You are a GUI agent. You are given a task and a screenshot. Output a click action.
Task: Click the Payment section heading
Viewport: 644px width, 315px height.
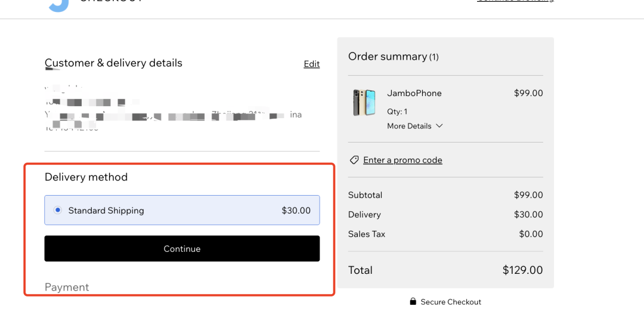67,287
